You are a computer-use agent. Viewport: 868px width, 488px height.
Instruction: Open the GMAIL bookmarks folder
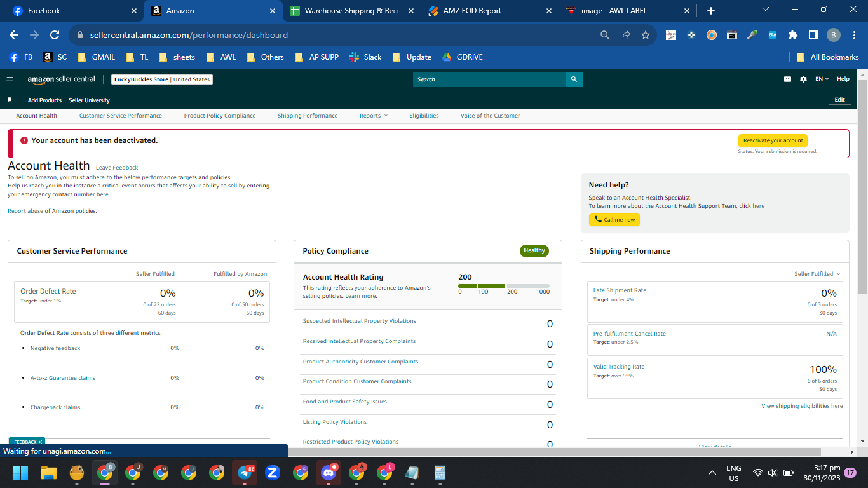point(96,57)
